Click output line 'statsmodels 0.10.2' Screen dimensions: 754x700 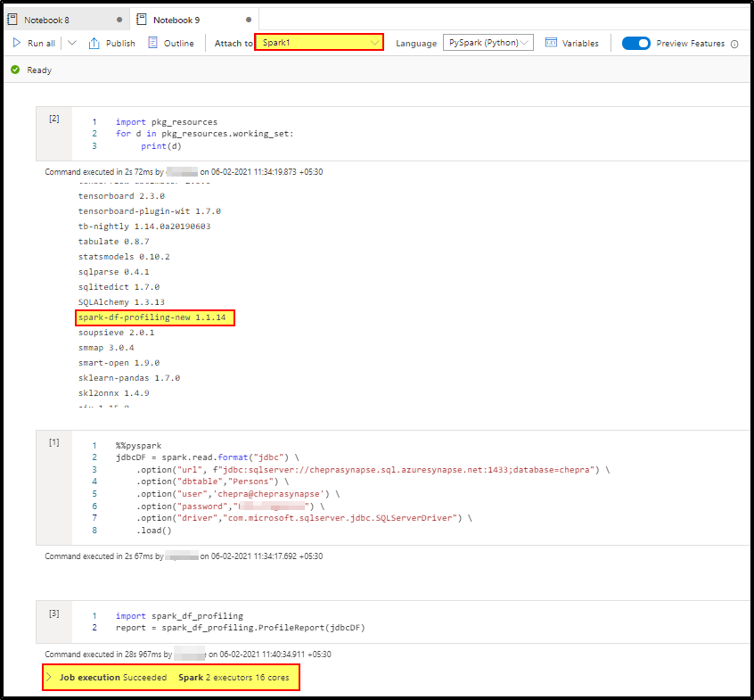pos(124,257)
